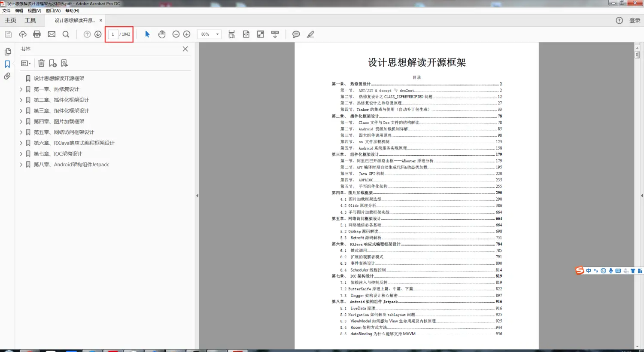
Task: Select the arrow selection tool
Action: click(147, 34)
